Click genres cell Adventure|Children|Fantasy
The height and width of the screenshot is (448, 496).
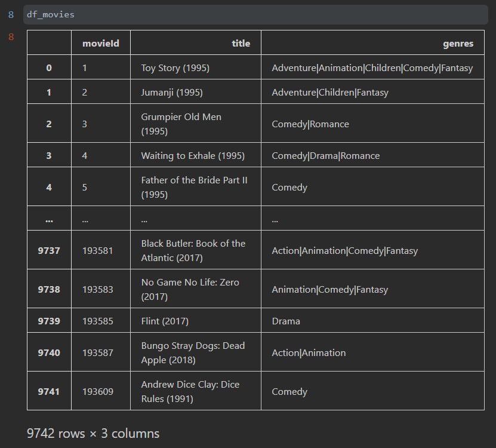tap(372, 92)
